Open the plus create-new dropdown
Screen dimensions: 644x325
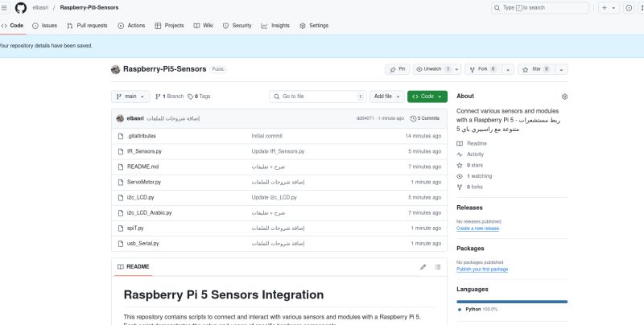(609, 8)
